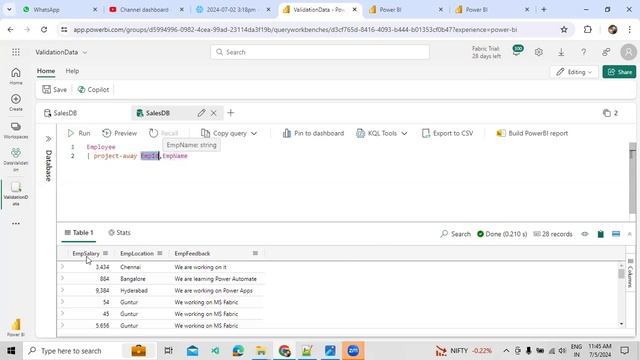Image resolution: width=640 pixels, height=360 pixels.
Task: Switch to Channel dashboard browser tab
Action: (146, 9)
